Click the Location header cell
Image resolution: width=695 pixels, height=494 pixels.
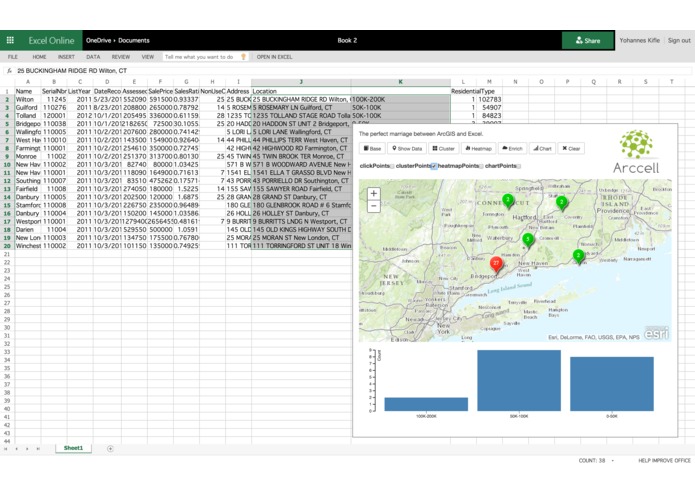[301, 91]
